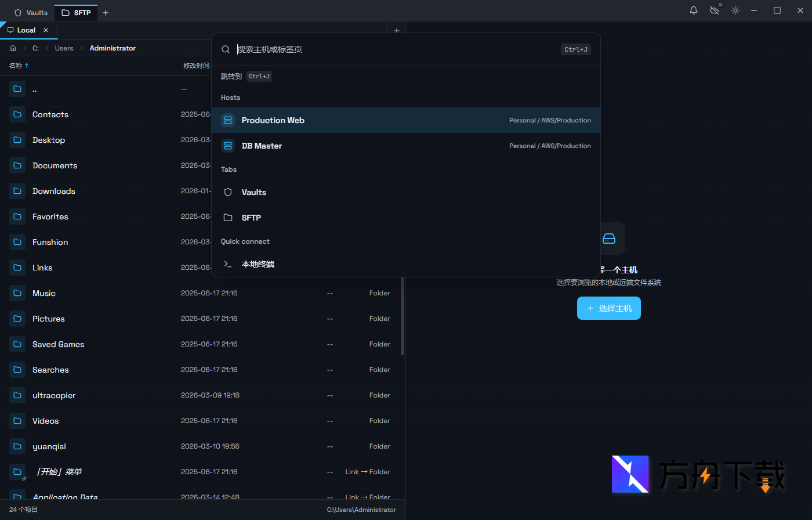
Task: Open the Downloads folder icon
Action: pyautogui.click(x=17, y=191)
